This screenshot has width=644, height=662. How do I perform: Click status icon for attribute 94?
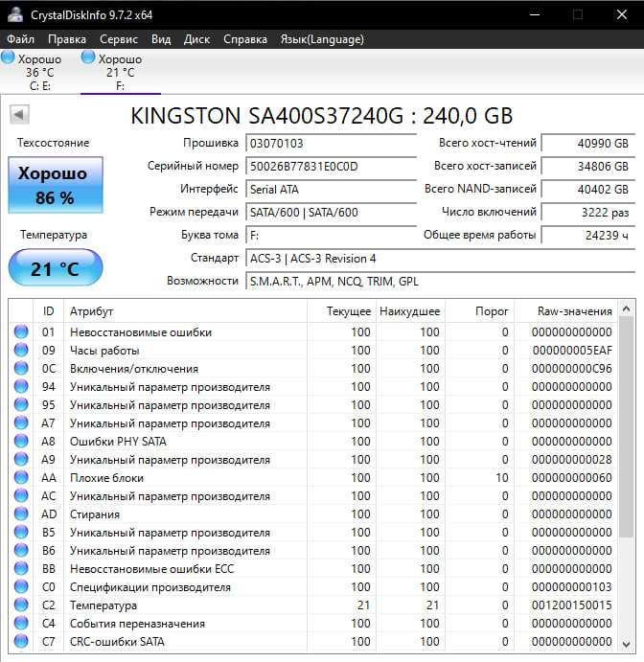21,386
